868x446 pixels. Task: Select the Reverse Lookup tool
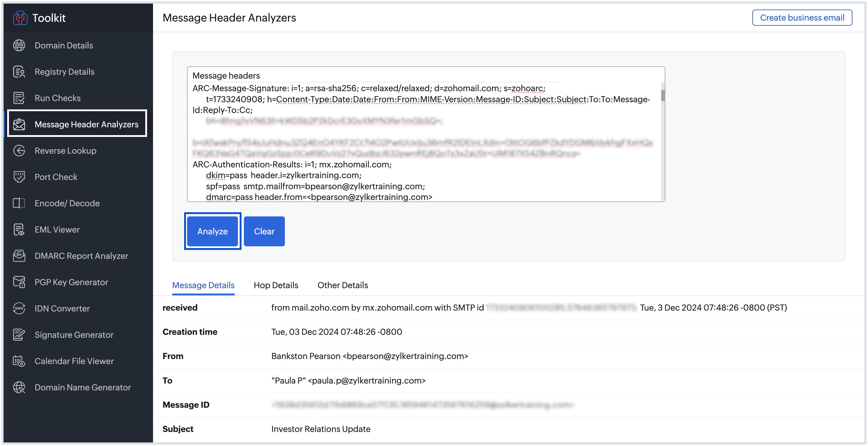pos(65,150)
